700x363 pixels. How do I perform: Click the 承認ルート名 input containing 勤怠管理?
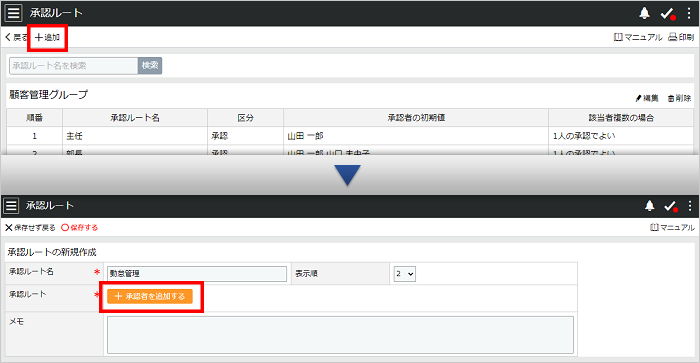tap(197, 274)
